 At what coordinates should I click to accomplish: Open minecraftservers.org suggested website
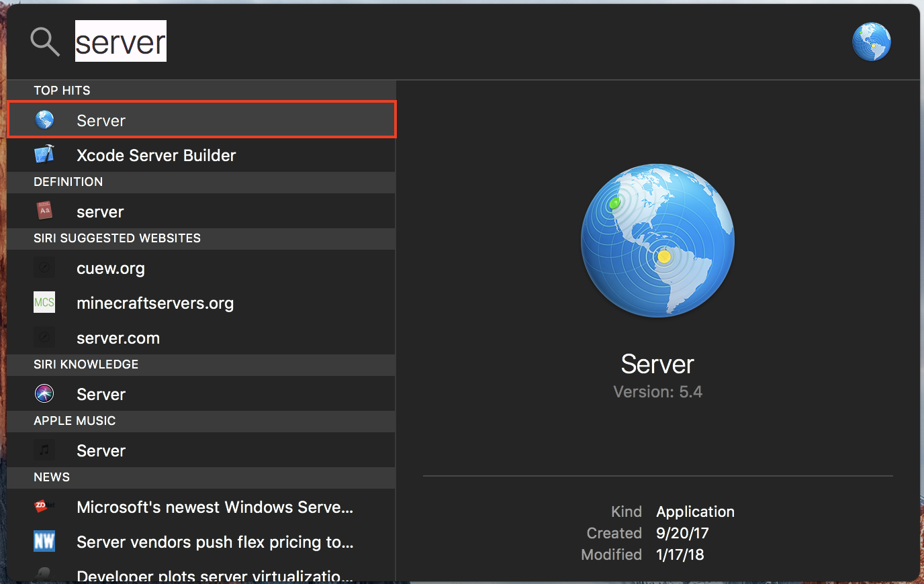click(155, 303)
